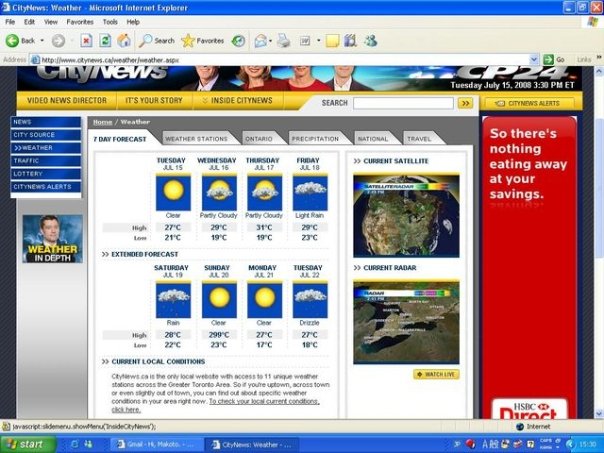The height and width of the screenshot is (453, 604).
Task: Click Tuesday's Clear sun weather icon
Action: click(x=171, y=192)
